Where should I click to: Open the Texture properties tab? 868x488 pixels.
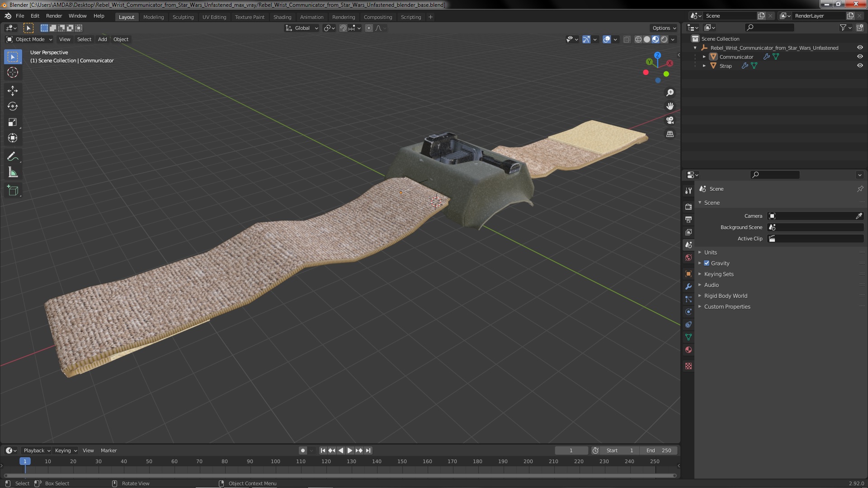689,366
